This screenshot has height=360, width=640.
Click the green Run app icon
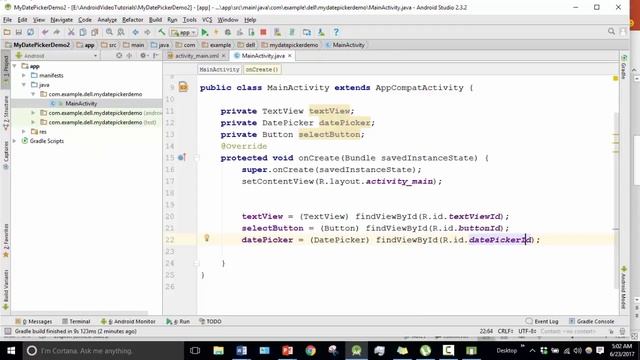205,32
